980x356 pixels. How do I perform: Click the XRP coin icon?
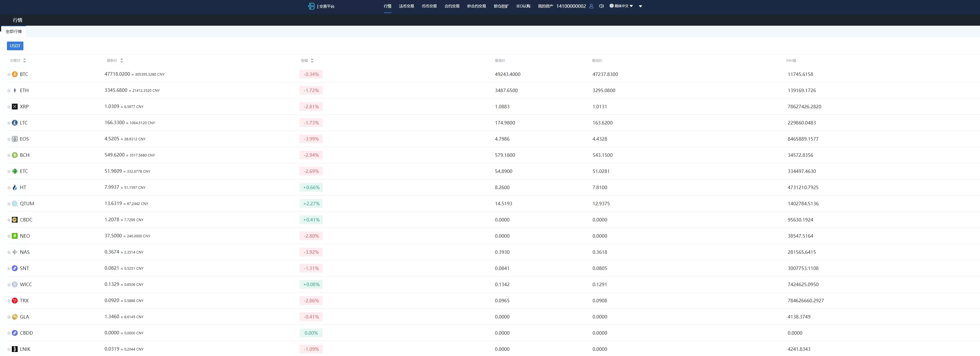(x=15, y=107)
